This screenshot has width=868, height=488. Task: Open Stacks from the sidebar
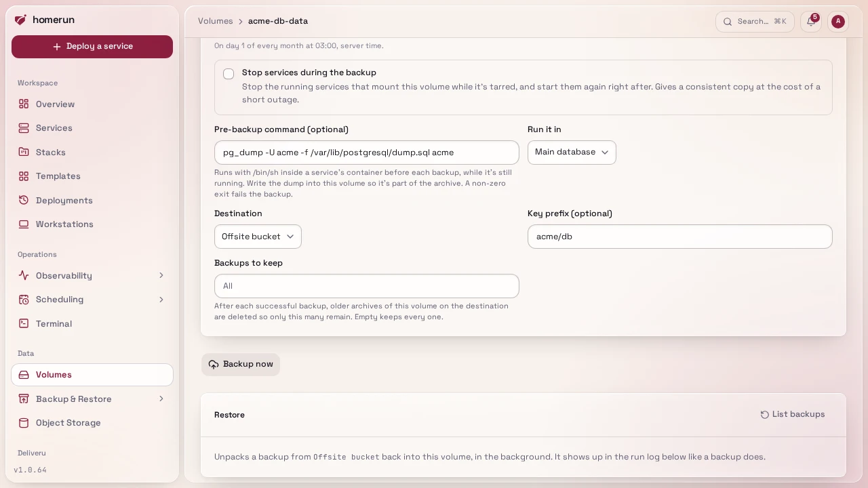[92, 152]
